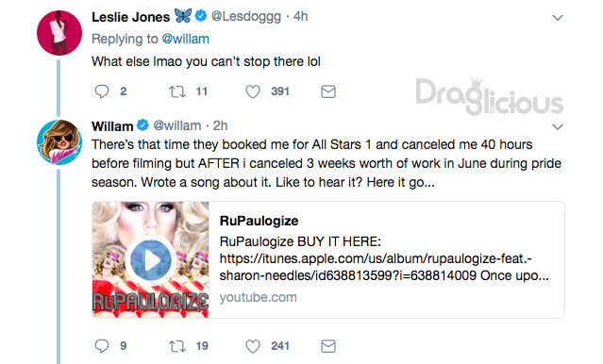603x364 pixels.
Task: Play the RuPaulogize video
Action: click(151, 260)
